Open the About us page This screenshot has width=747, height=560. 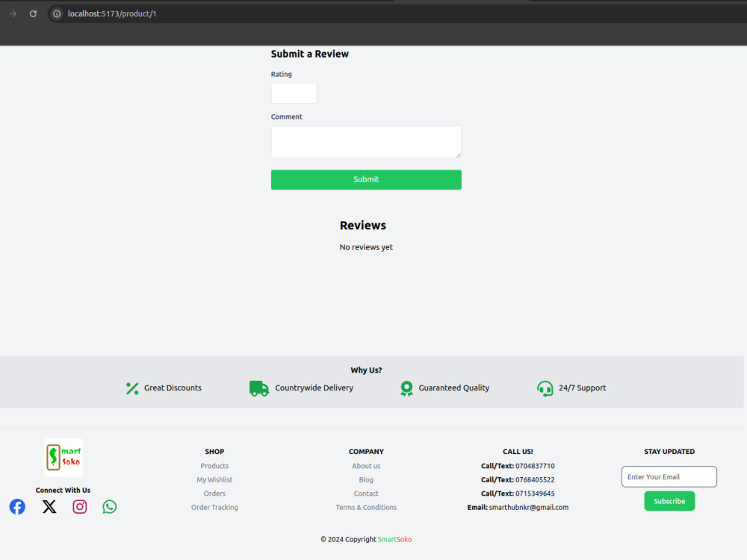click(366, 465)
